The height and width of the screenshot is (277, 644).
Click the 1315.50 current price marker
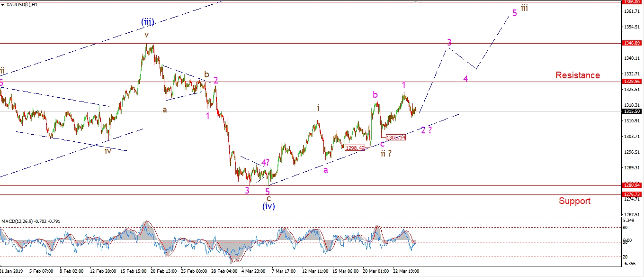click(x=632, y=111)
